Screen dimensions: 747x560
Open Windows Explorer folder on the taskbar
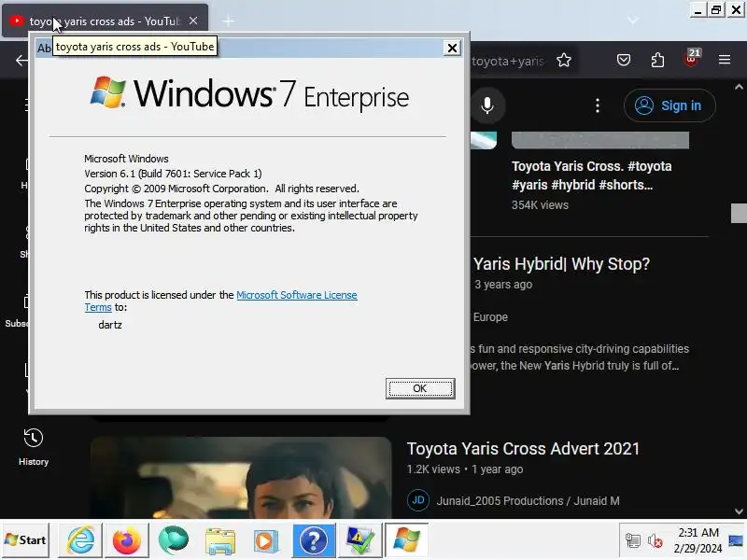(219, 540)
